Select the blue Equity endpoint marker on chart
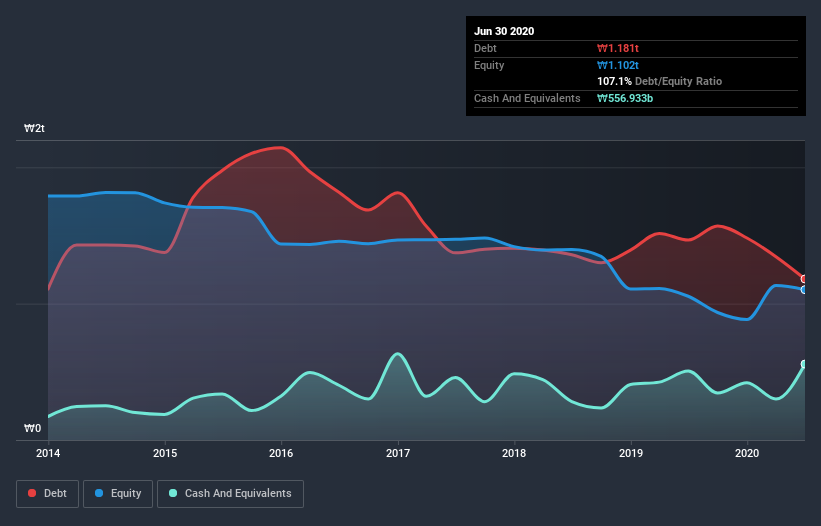821x526 pixels. [x=804, y=289]
